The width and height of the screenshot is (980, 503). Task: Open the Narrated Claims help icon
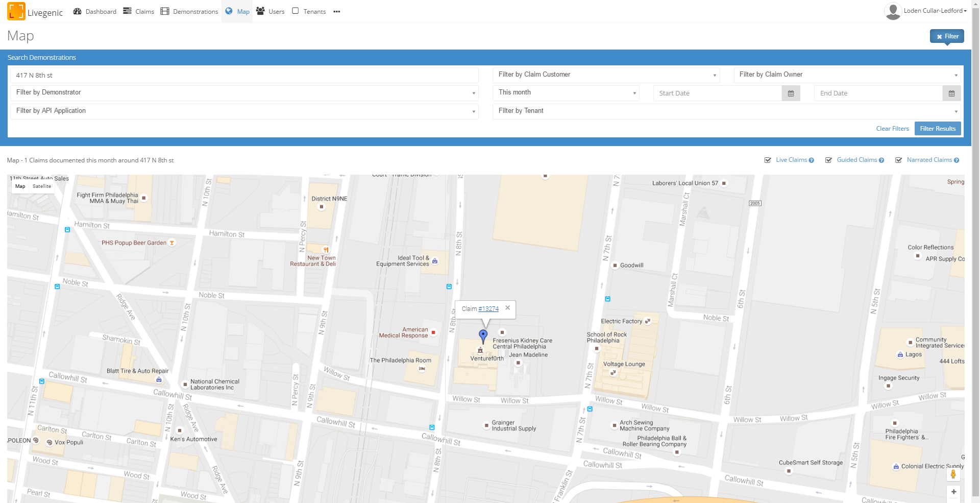957,160
